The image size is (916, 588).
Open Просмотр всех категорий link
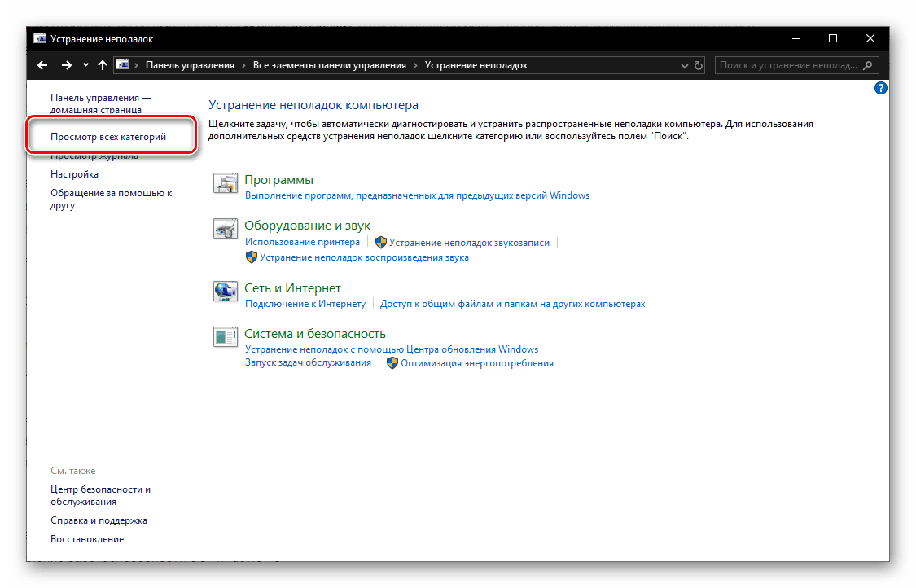(108, 137)
